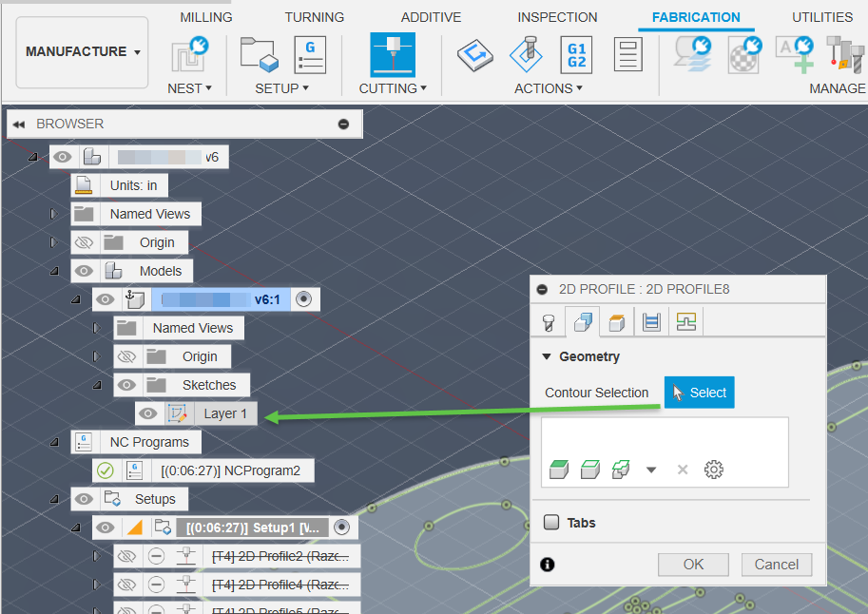The width and height of the screenshot is (868, 614).
Task: Open the Tool tab in the 2D Profile dialog
Action: (549, 321)
